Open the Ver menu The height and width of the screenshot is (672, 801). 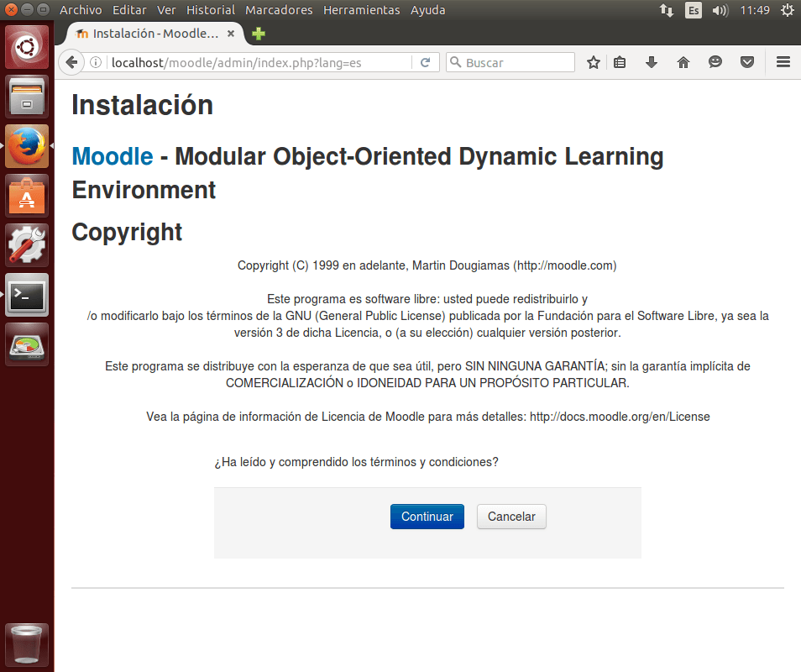[x=166, y=10]
